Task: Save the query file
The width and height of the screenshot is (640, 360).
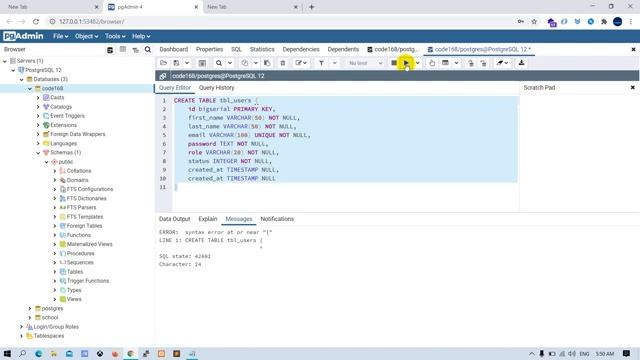Action: [176, 63]
